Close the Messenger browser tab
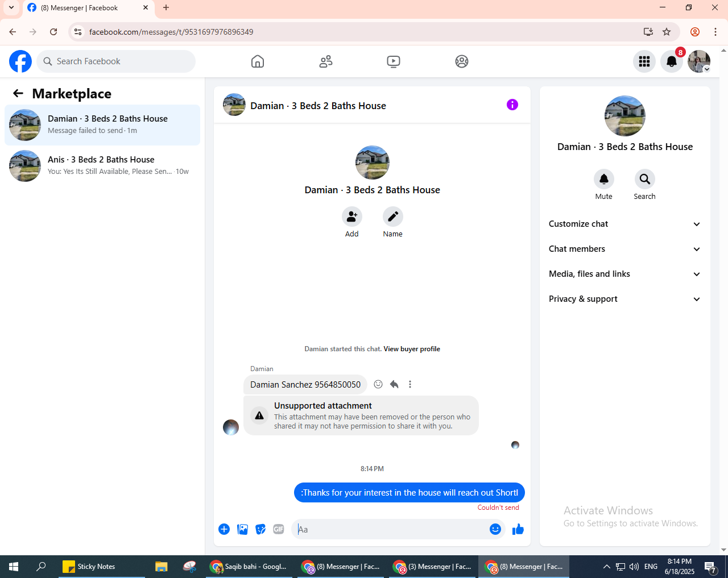This screenshot has width=728, height=578. pos(146,8)
